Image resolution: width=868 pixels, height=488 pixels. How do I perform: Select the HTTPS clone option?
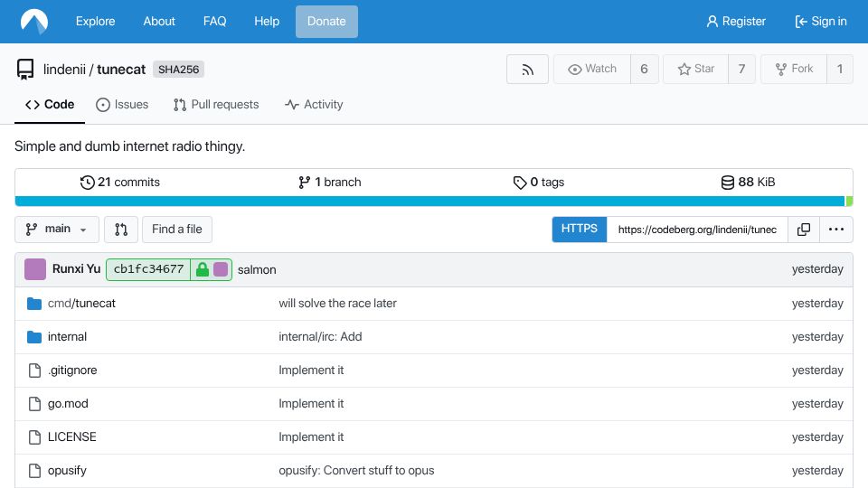(579, 229)
